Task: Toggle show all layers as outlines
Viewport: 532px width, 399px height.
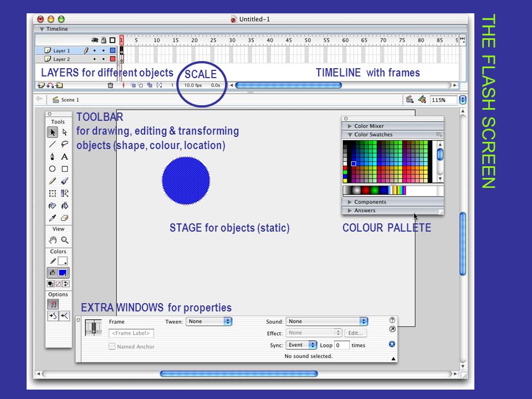Action: click(112, 40)
